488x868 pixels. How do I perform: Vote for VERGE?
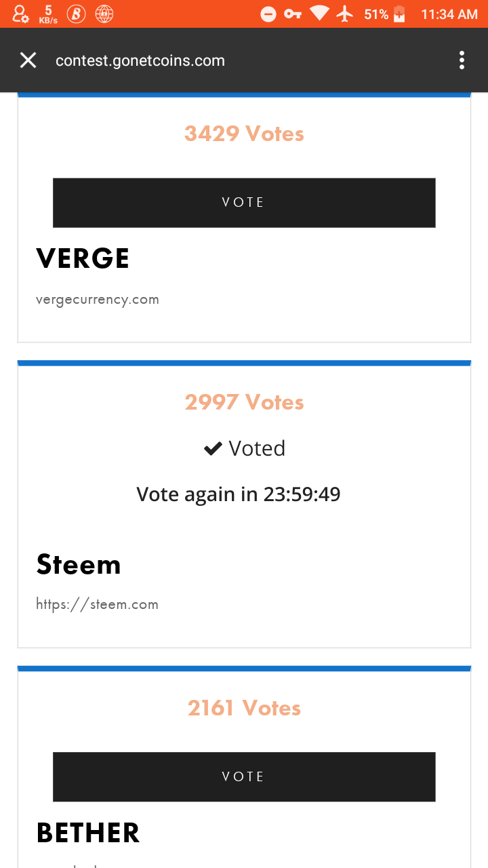(244, 203)
